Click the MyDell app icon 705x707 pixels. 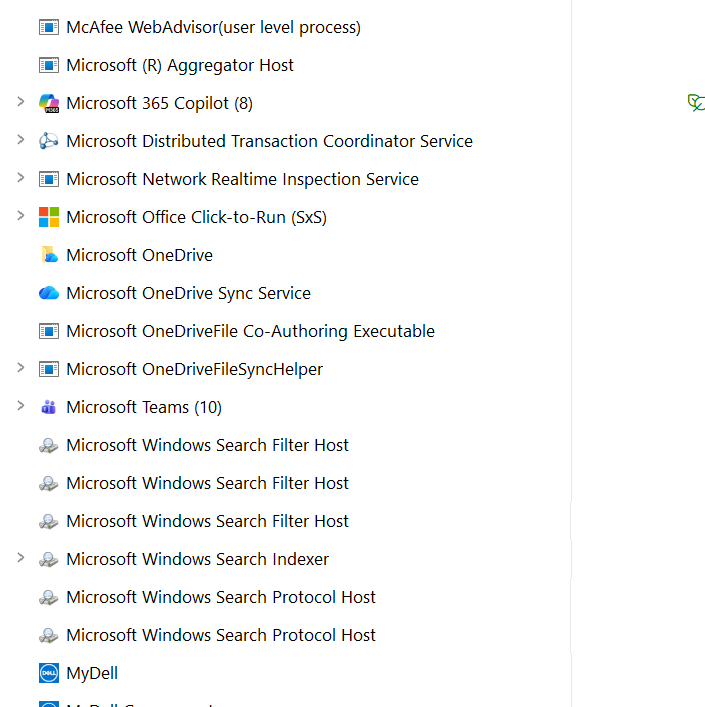coord(48,673)
